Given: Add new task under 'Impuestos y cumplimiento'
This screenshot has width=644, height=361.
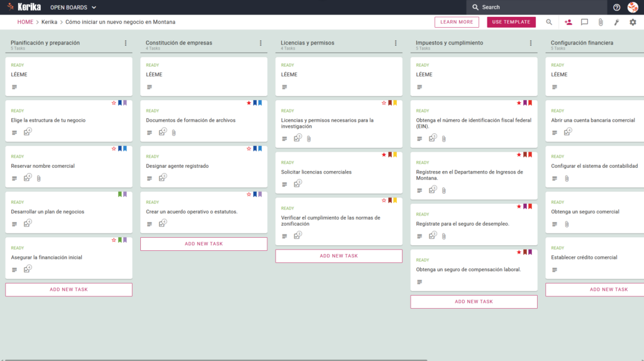Looking at the screenshot, I should point(474,301).
